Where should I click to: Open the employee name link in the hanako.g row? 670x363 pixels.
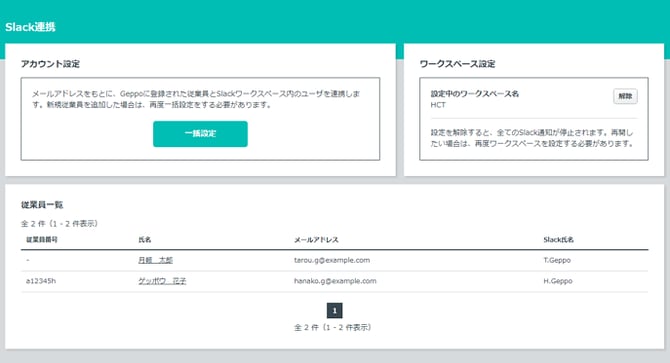[x=162, y=281]
